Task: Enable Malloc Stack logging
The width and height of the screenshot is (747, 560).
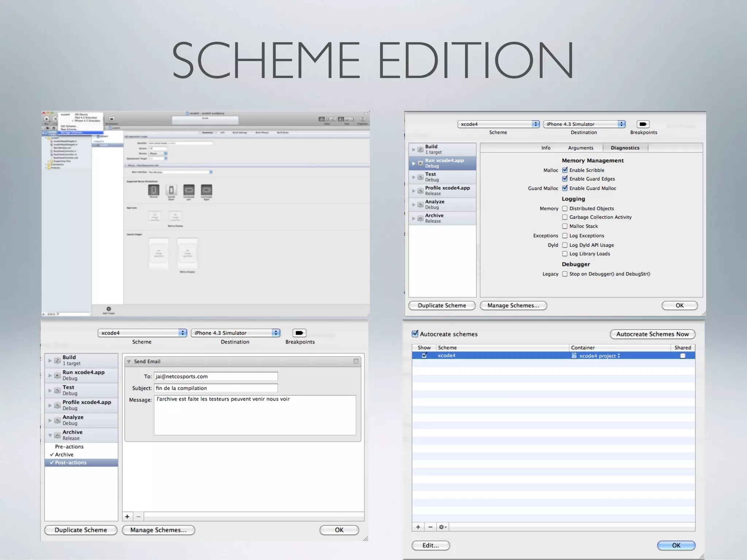Action: click(x=565, y=226)
